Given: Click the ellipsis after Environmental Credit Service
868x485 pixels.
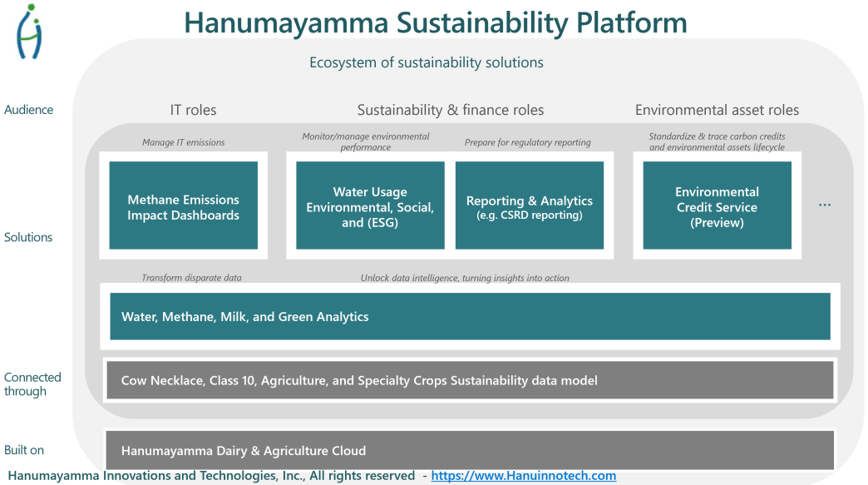Looking at the screenshot, I should (824, 205).
